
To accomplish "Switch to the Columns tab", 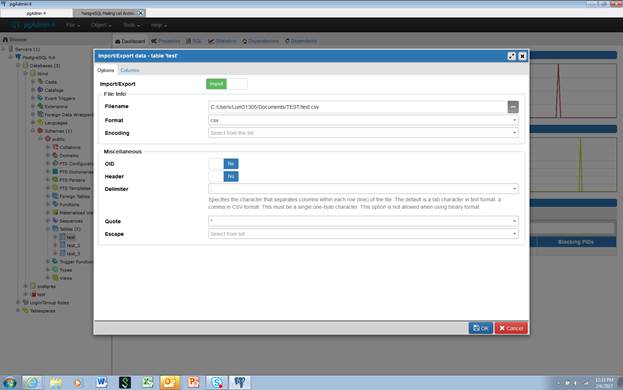I will tap(130, 70).
